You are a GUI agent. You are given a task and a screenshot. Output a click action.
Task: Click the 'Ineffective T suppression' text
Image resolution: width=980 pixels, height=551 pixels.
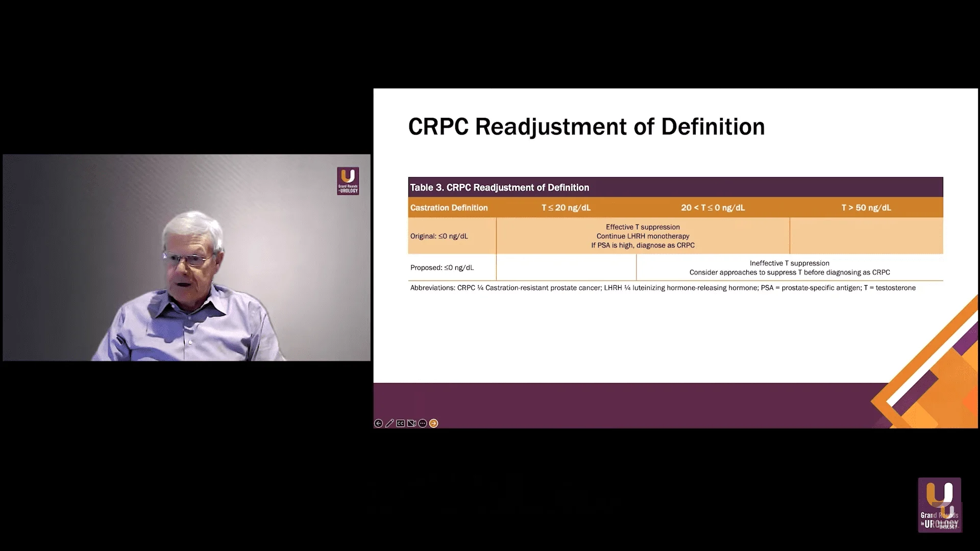(790, 263)
